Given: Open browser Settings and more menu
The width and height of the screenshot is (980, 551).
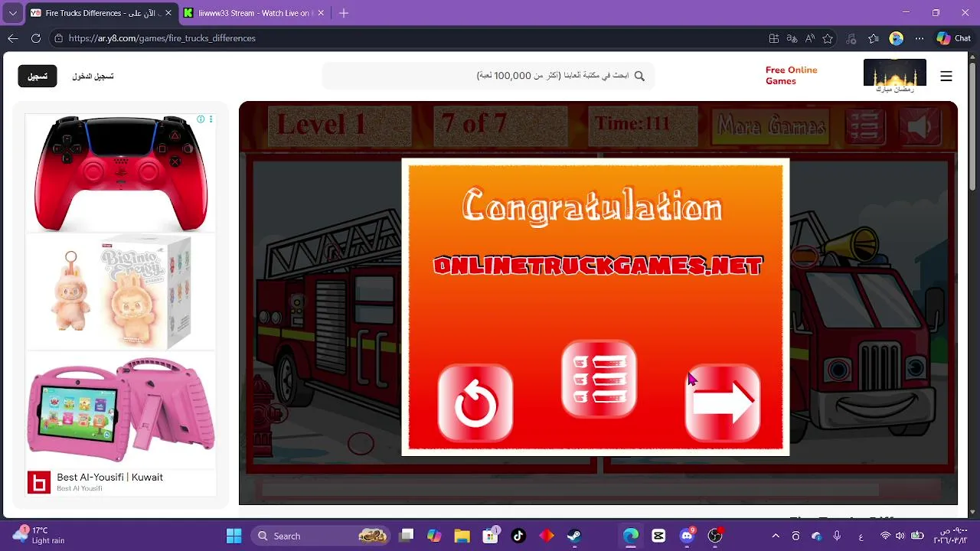Looking at the screenshot, I should [920, 38].
